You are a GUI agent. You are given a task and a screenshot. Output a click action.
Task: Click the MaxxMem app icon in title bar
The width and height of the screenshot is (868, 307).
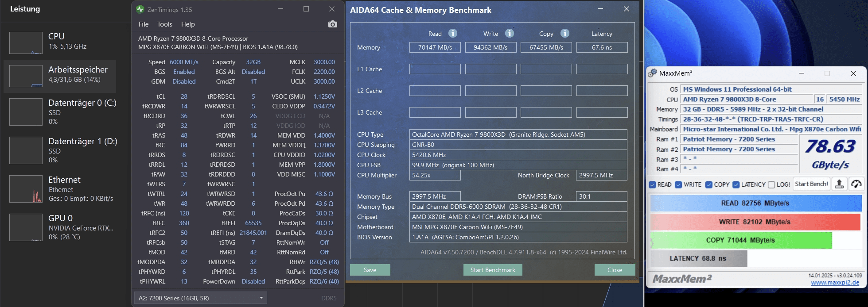pos(652,73)
